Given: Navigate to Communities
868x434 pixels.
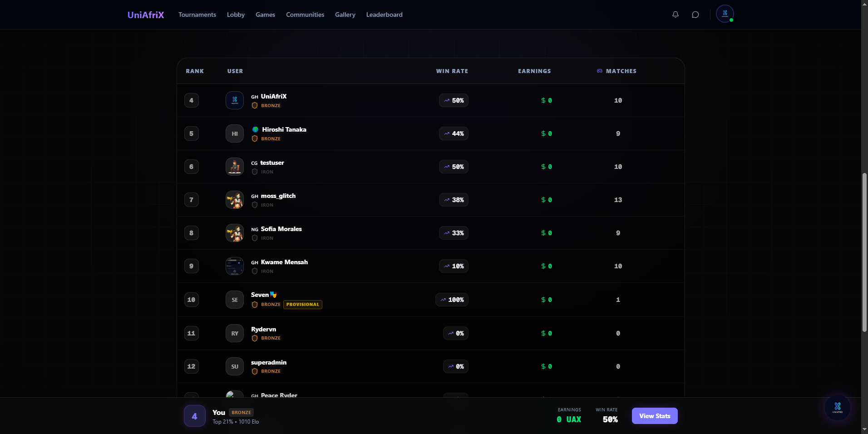Looking at the screenshot, I should (x=305, y=15).
